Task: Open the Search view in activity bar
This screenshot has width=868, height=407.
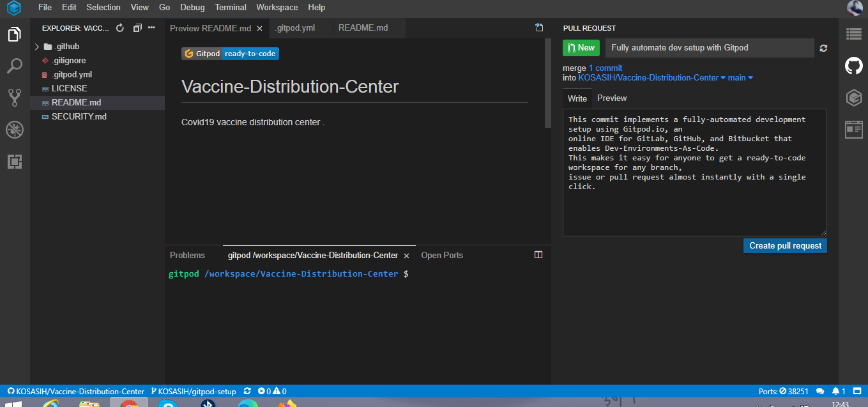Action: (14, 66)
